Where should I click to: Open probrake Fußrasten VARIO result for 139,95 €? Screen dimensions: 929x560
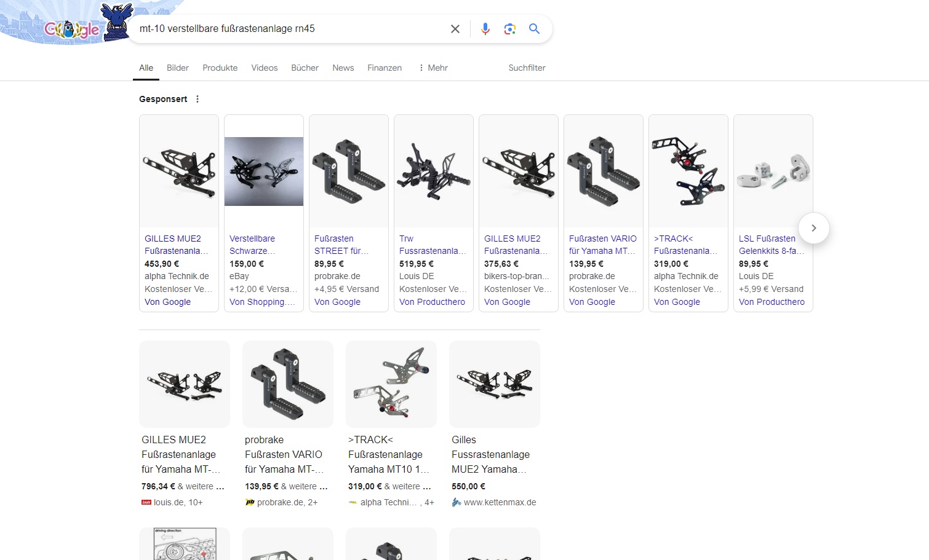click(x=284, y=454)
